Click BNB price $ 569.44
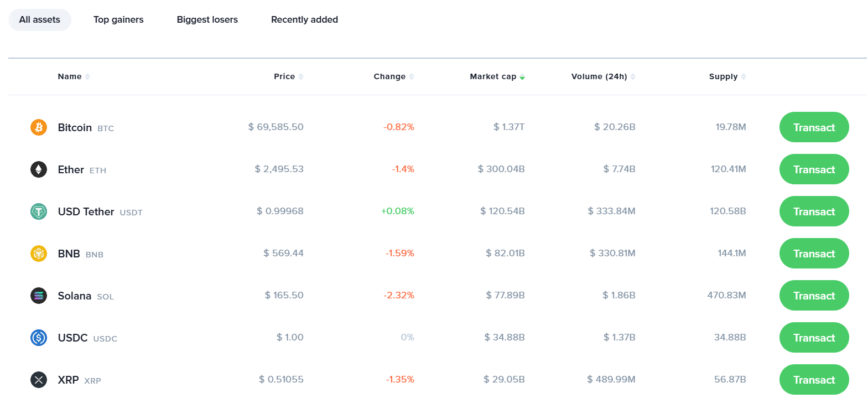The width and height of the screenshot is (868, 403). pyautogui.click(x=283, y=253)
